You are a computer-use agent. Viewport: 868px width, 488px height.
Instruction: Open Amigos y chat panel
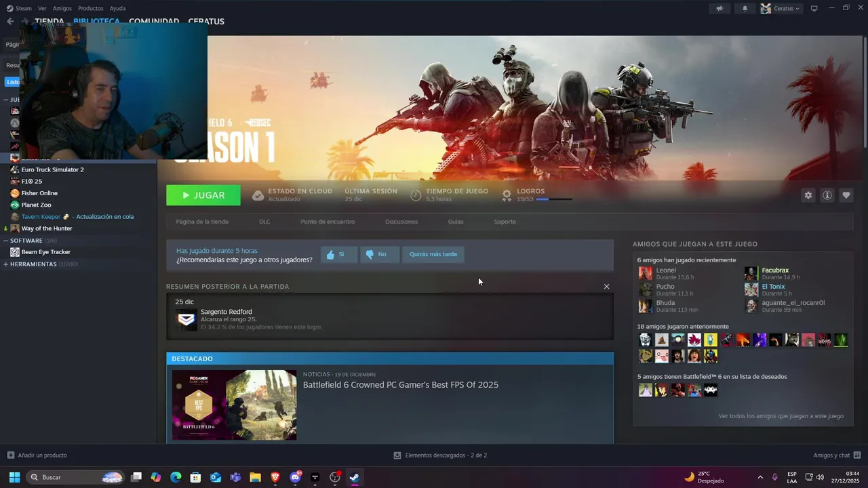tap(837, 455)
